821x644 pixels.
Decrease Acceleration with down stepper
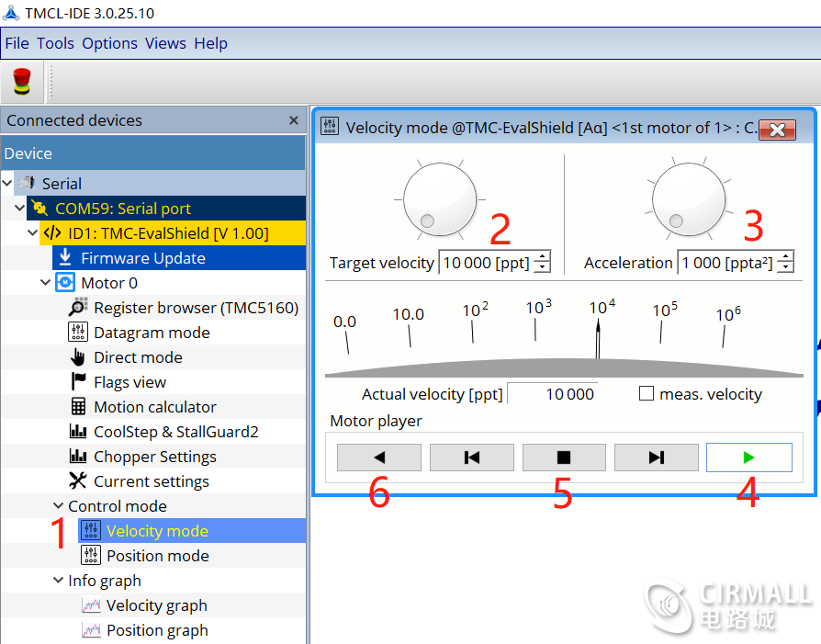tap(785, 268)
